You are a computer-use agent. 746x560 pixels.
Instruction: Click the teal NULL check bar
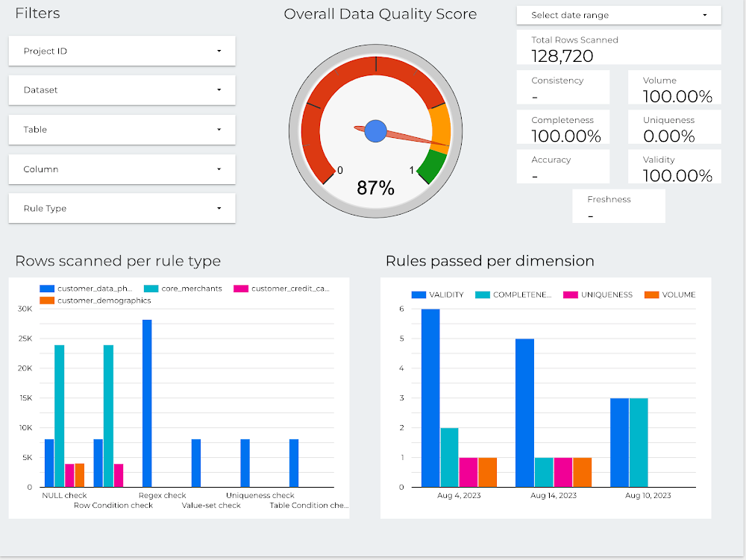[x=59, y=416]
